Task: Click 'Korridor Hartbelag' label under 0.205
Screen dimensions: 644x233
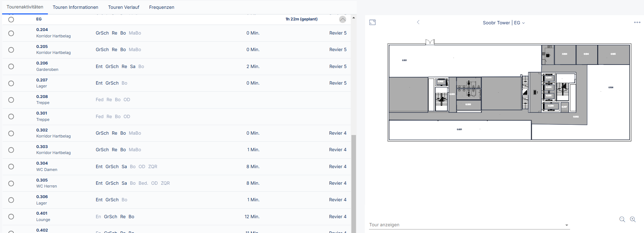Action: pyautogui.click(x=54, y=53)
